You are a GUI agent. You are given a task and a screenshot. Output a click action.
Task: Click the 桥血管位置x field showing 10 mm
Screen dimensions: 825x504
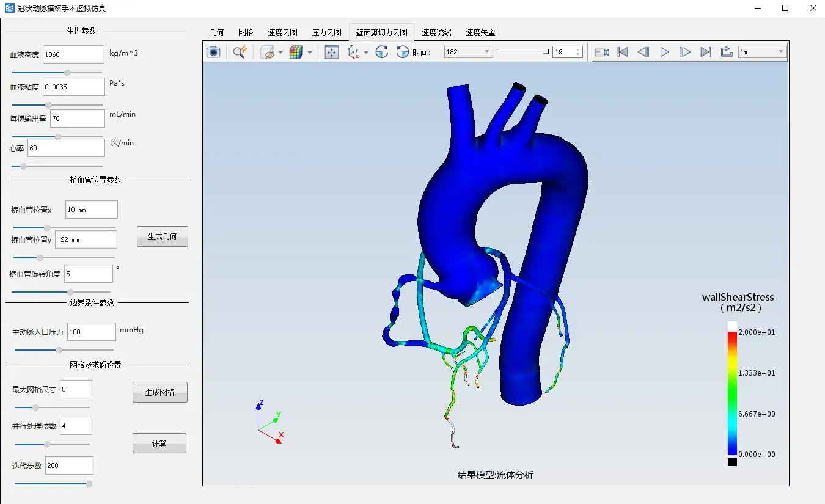[x=92, y=210]
